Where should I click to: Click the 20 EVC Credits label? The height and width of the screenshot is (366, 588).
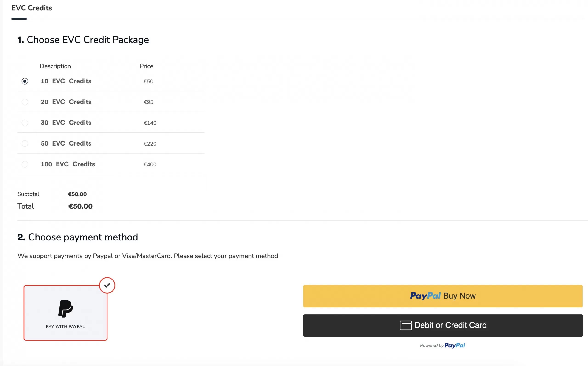pos(66,102)
